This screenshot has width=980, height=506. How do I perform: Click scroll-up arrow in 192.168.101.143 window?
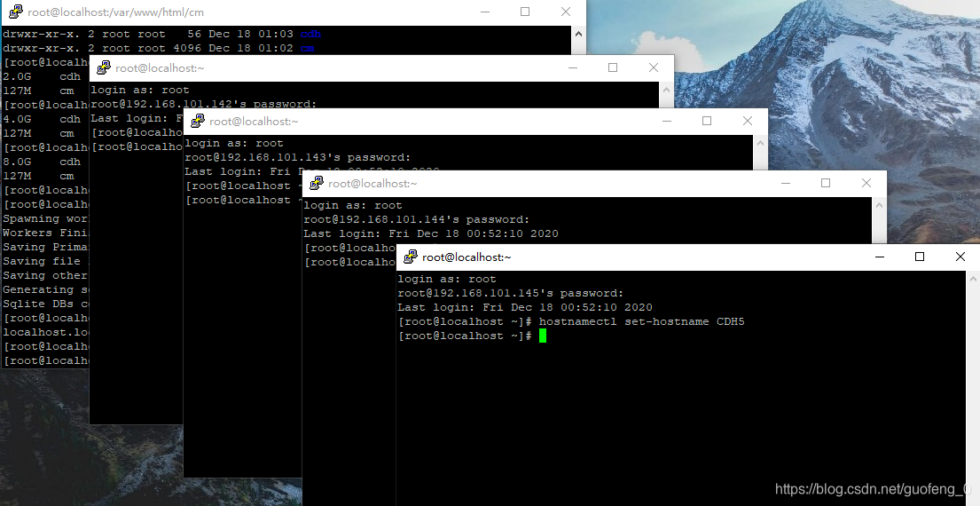pyautogui.click(x=760, y=143)
